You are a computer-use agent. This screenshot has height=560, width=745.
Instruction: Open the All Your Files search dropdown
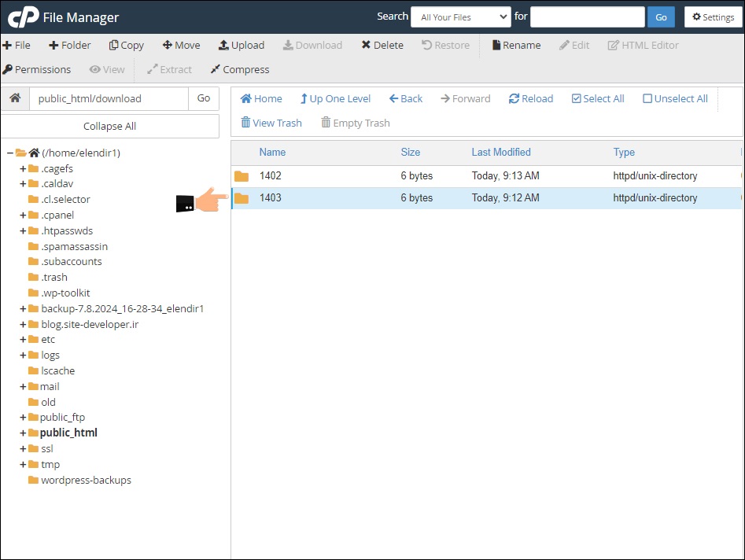460,17
